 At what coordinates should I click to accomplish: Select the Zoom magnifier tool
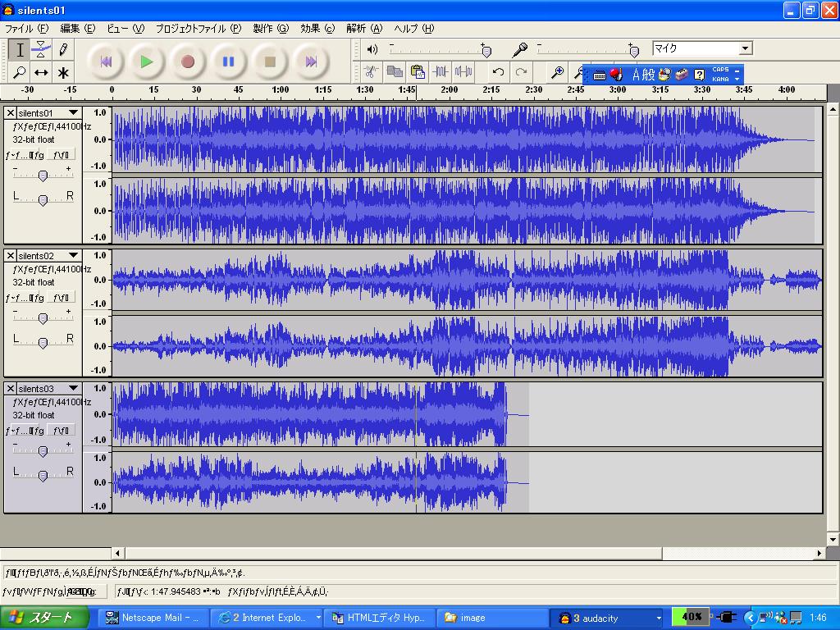[20, 72]
